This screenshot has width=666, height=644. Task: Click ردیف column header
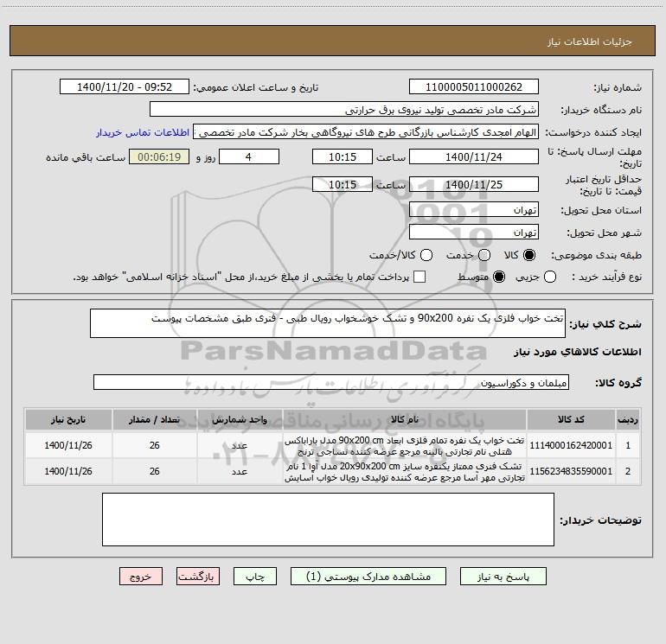click(x=628, y=419)
